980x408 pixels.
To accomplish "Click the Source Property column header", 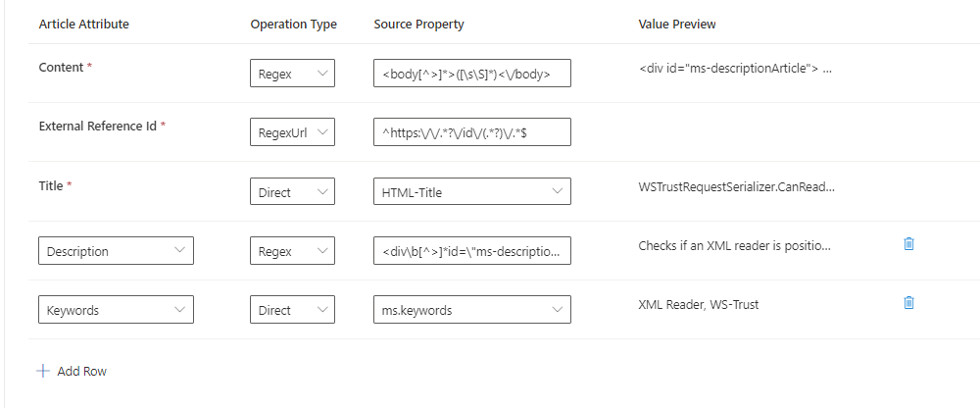I will (x=418, y=24).
